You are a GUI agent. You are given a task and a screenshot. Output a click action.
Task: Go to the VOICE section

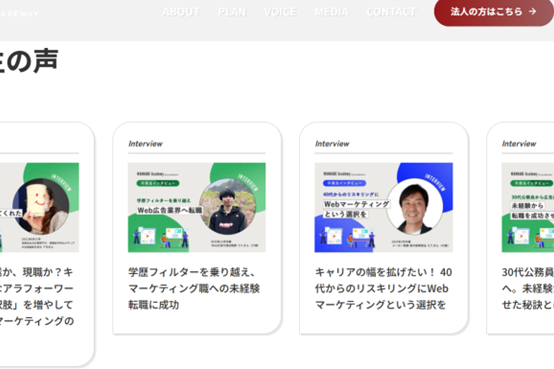pyautogui.click(x=280, y=12)
